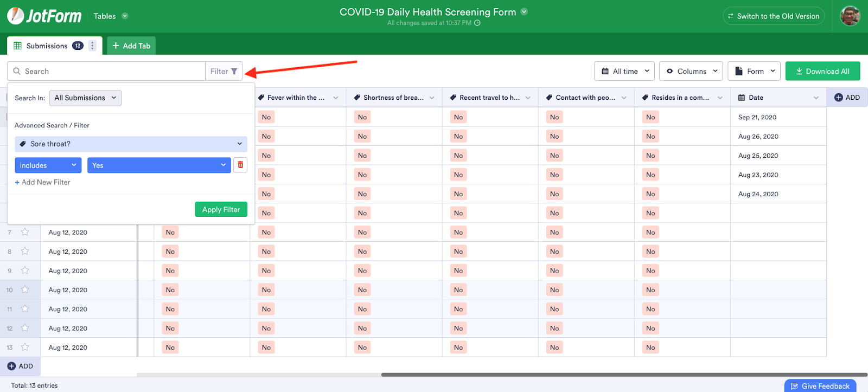The width and height of the screenshot is (868, 392).
Task: Open the Submissions tab options menu dots
Action: tap(93, 46)
